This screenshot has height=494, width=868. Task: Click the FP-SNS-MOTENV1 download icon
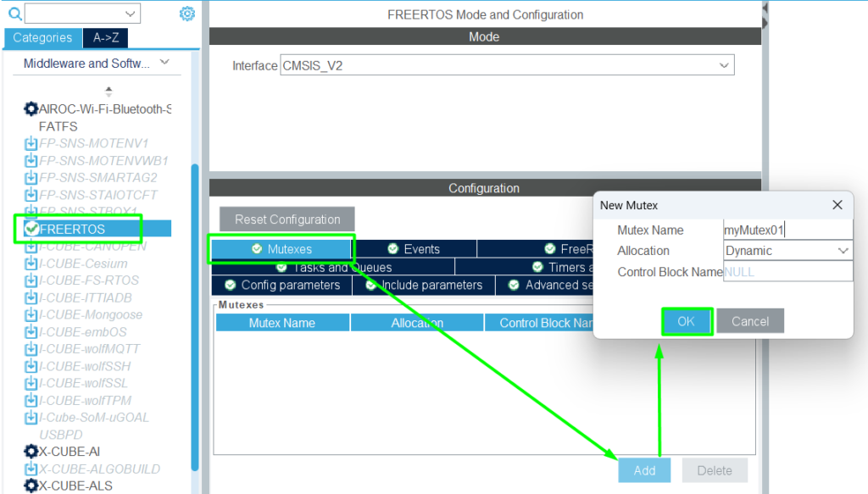point(31,143)
